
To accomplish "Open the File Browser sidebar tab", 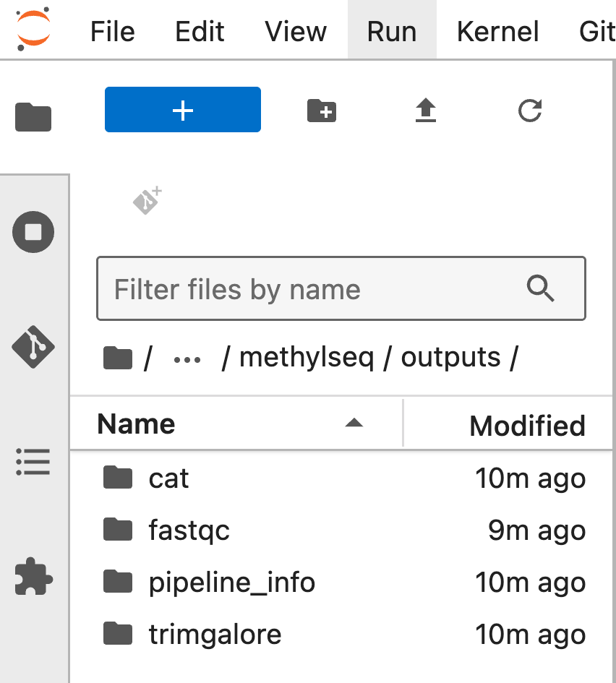I will [33, 117].
